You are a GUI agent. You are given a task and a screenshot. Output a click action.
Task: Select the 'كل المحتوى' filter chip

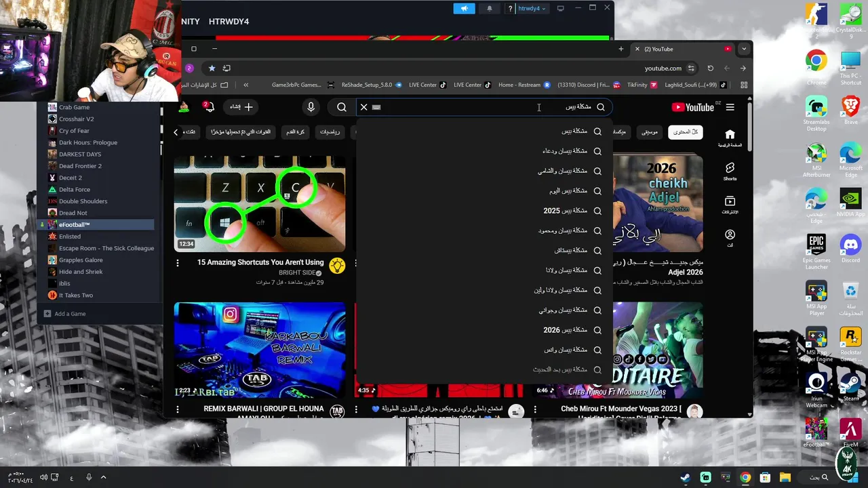(x=686, y=131)
